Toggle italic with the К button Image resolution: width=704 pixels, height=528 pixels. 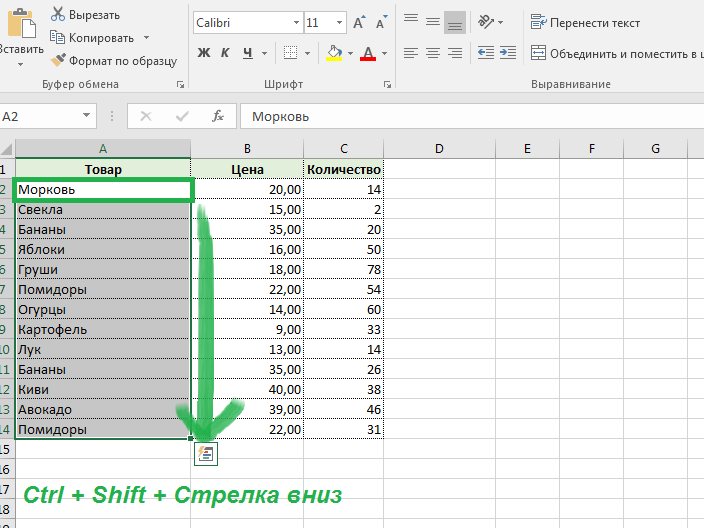(x=225, y=53)
